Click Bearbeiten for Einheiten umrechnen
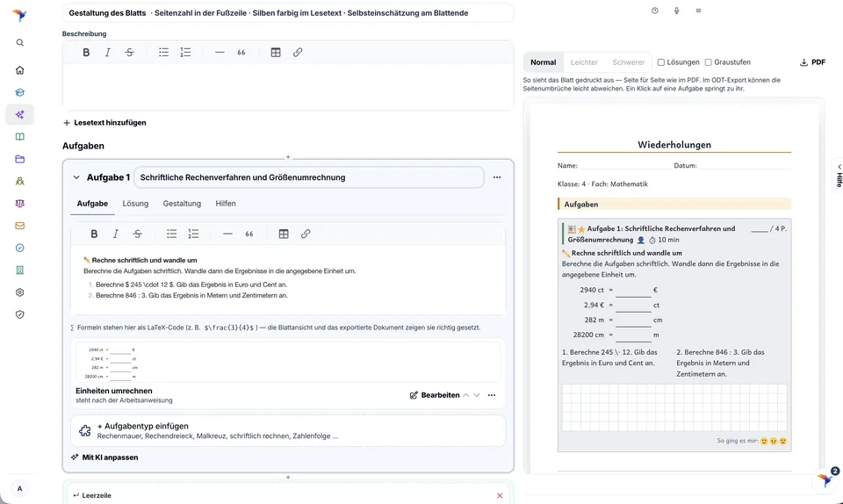The width and height of the screenshot is (843, 504). coord(435,395)
